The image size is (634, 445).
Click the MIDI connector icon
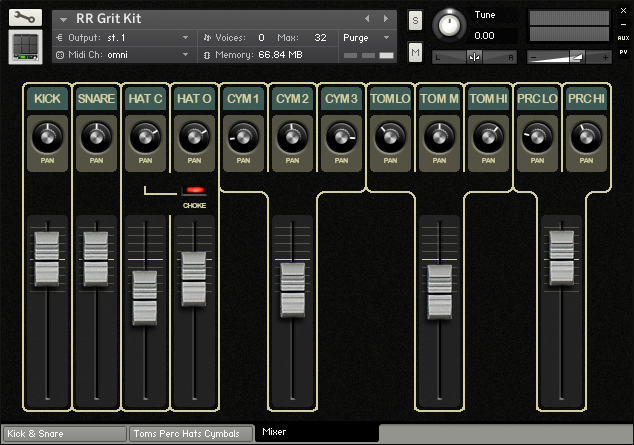60,55
